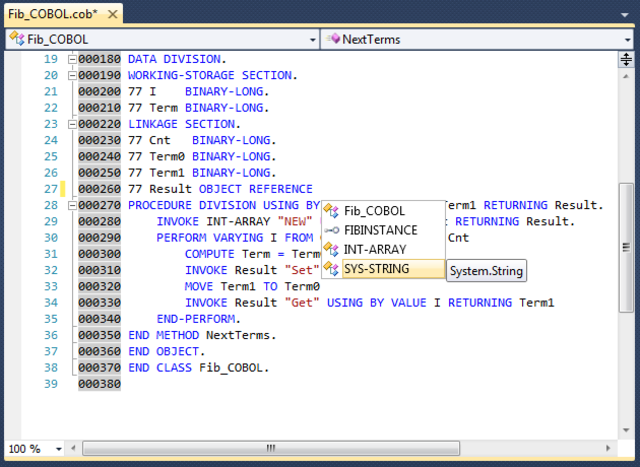
Task: Click the text OBJECT REFERENCE on line 27
Action: coord(256,189)
